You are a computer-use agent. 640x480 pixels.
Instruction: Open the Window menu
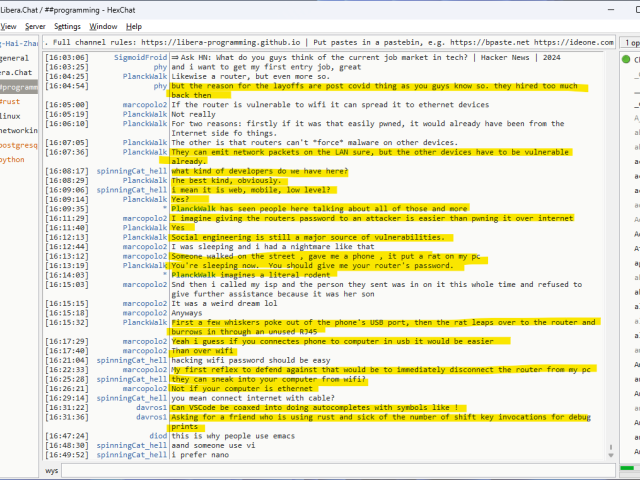tap(103, 26)
